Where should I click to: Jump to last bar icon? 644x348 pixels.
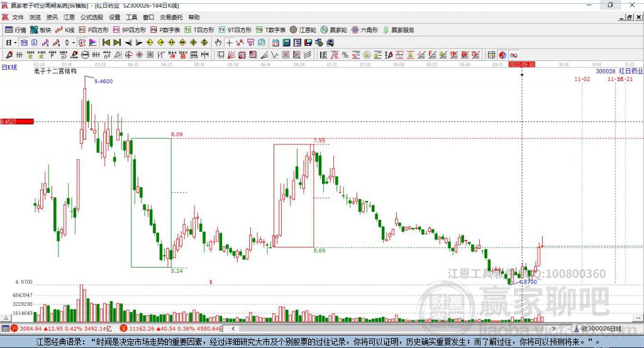click(x=117, y=43)
